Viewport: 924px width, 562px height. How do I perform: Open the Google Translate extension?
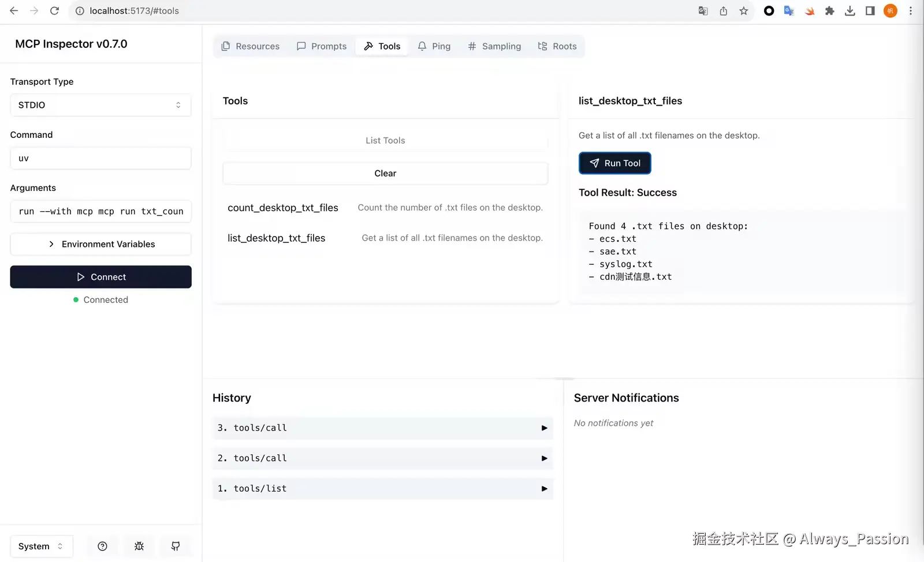789,11
